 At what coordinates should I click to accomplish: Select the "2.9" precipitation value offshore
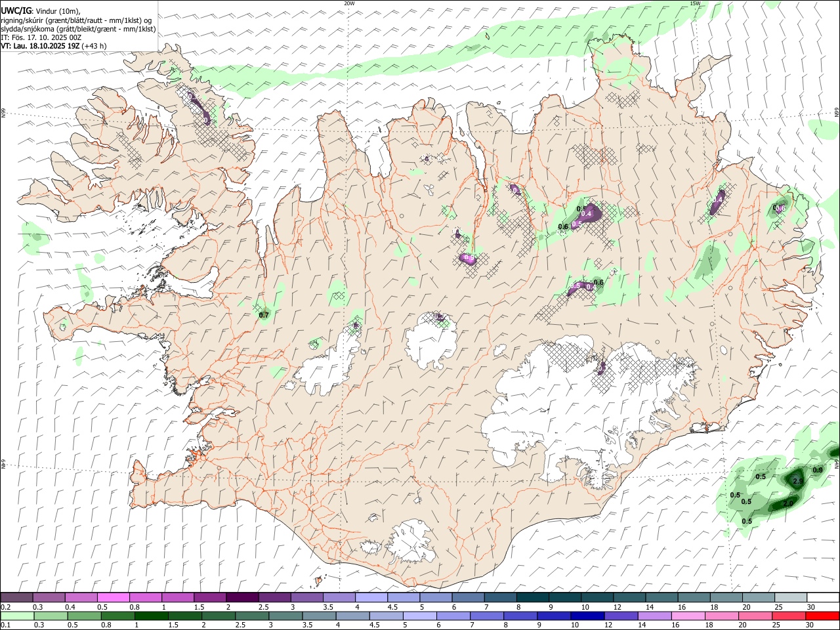click(798, 482)
